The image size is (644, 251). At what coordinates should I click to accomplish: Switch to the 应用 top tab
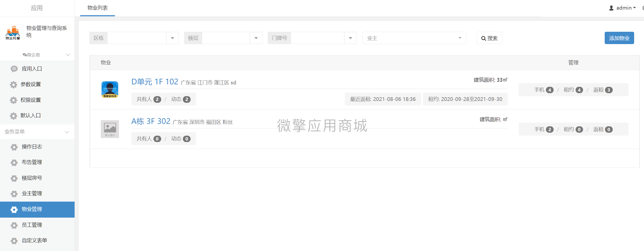pyautogui.click(x=37, y=8)
